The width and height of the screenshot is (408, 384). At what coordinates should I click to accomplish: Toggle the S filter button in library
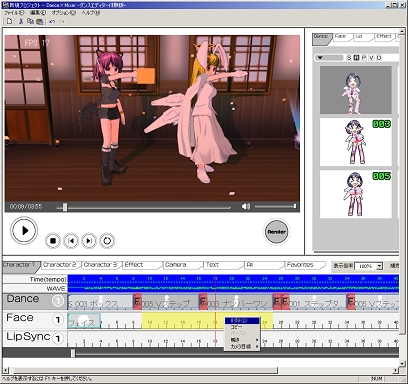click(349, 58)
